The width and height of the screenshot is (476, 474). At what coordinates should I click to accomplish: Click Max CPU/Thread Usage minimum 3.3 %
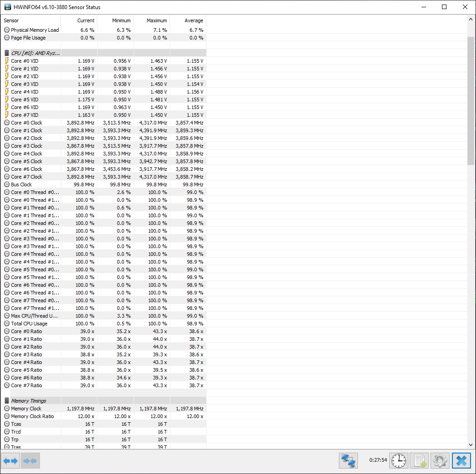(x=124, y=316)
